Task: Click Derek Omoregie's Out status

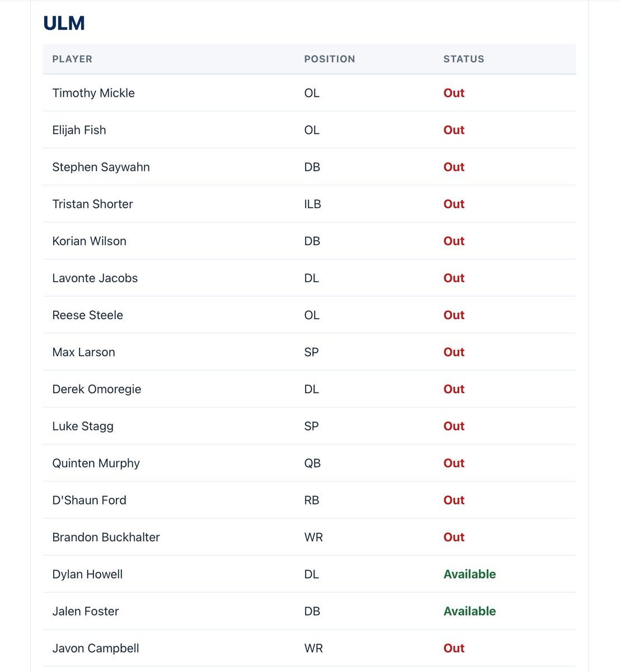Action: 454,389
